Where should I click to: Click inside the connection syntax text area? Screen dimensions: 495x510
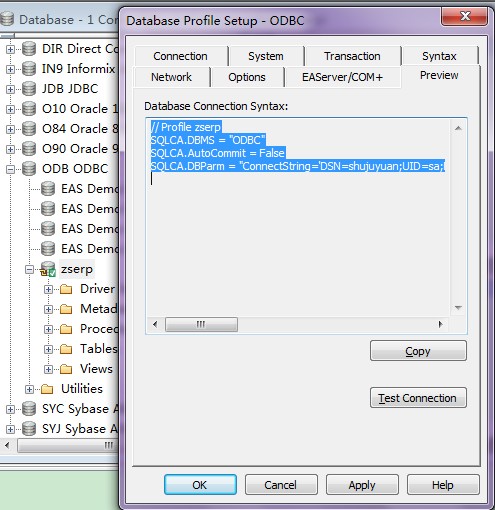pyautogui.click(x=298, y=218)
